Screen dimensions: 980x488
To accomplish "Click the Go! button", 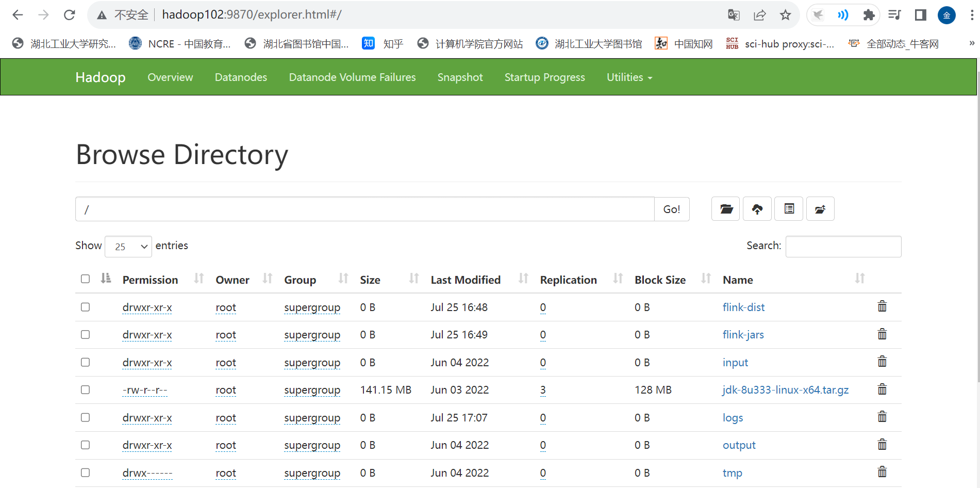I will tap(672, 209).
